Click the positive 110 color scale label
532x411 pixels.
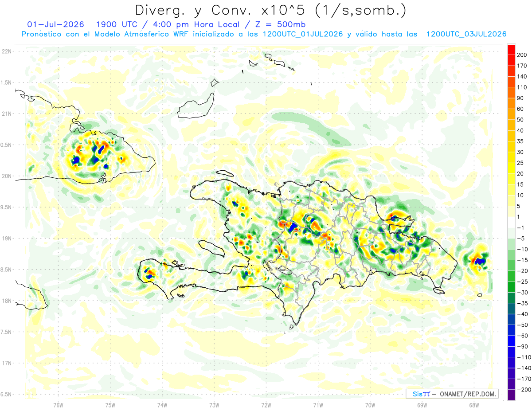(523, 87)
